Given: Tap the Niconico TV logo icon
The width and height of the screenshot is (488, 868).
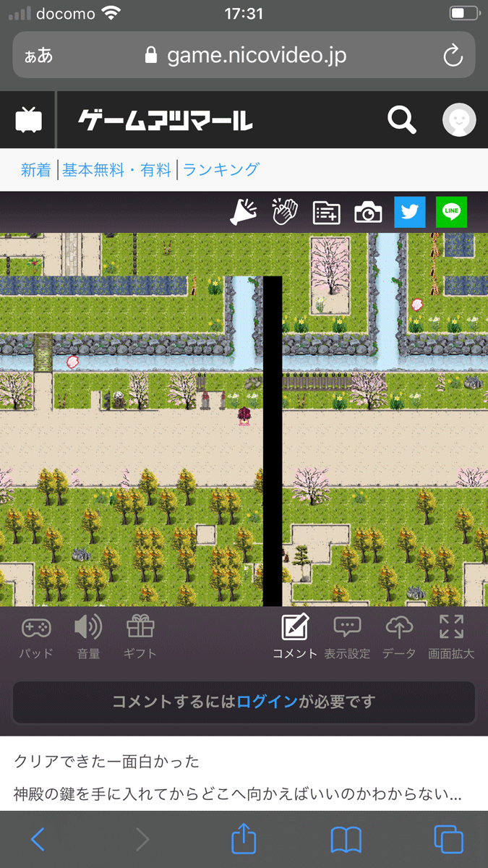Looking at the screenshot, I should [x=28, y=120].
